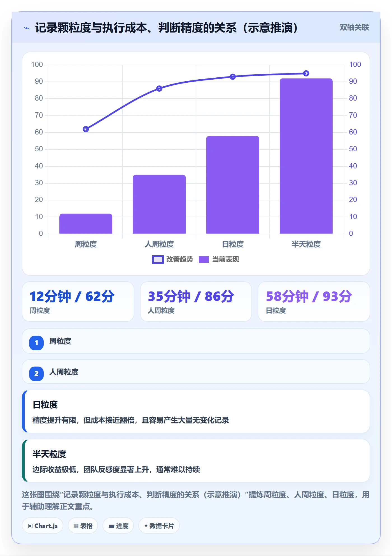This screenshot has width=392, height=556.
Task: Click the line point above 人周粒度 at 86
Action: coord(159,89)
